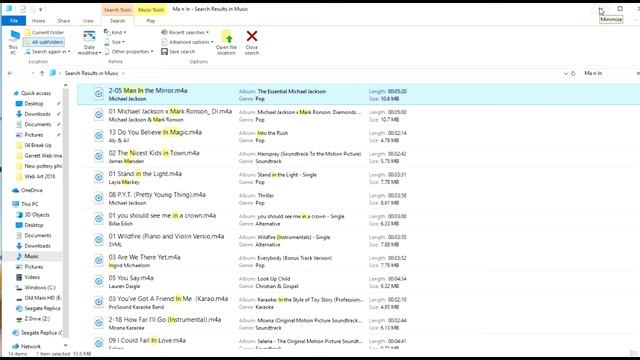
Task: Select the Man In the Mirror.m4a file
Action: coord(358,94)
